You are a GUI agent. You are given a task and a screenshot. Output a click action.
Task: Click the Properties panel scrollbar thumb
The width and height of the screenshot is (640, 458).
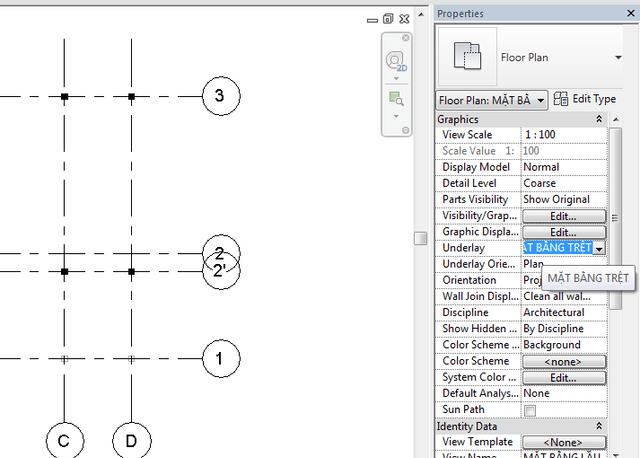pyautogui.click(x=616, y=218)
